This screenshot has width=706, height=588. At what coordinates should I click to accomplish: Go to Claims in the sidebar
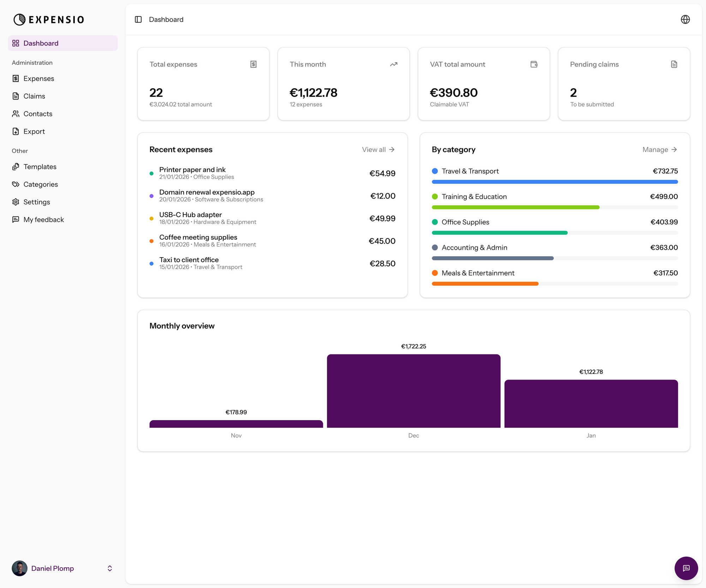click(34, 96)
